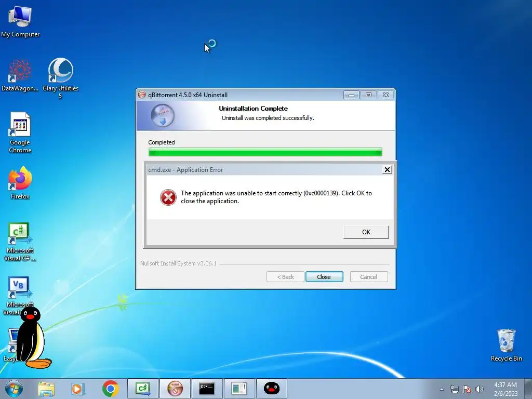Select Glary Utilities 5 desktop icon
Image resolution: width=532 pixels, height=399 pixels.
pyautogui.click(x=60, y=78)
